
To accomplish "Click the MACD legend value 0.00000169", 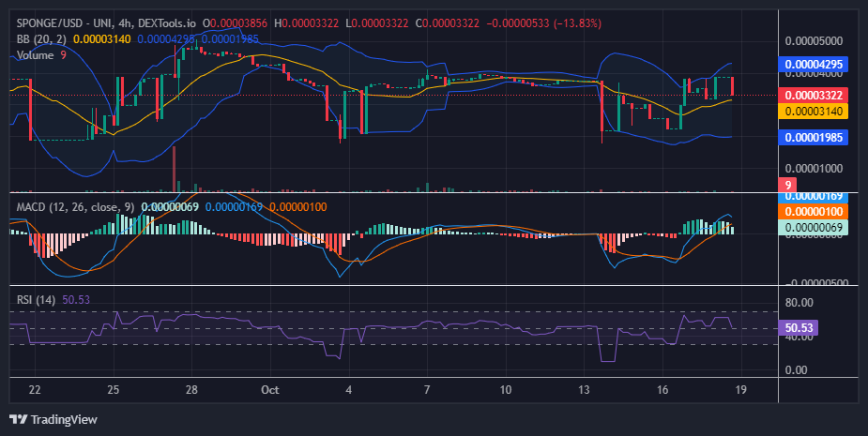I will point(235,207).
